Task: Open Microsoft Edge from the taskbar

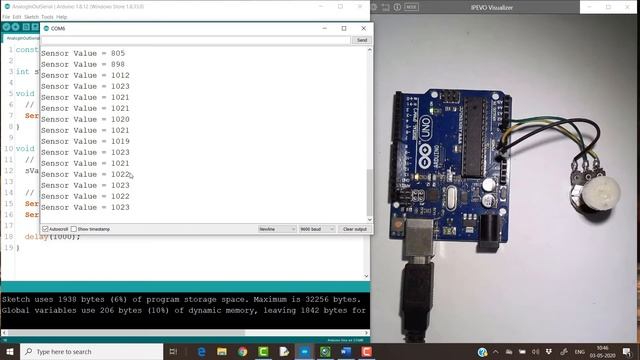Action: [x=201, y=351]
